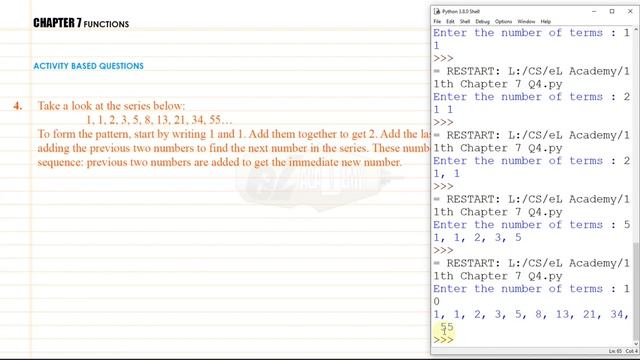Close the Python Shell window
Viewport: 640px width, 360px height.
[x=630, y=11]
